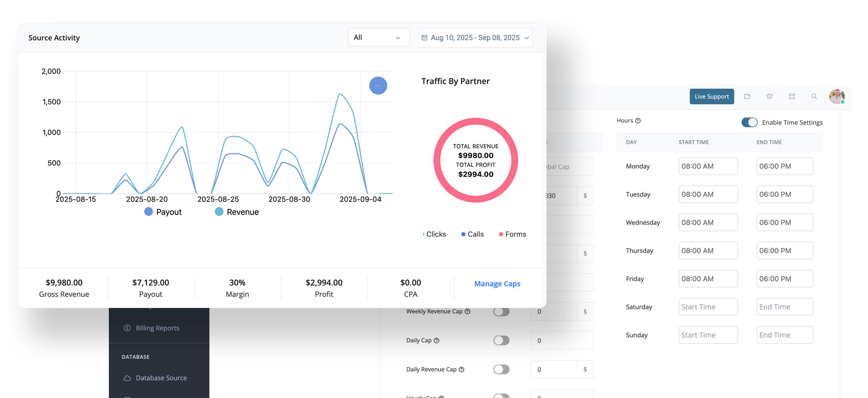The height and width of the screenshot is (398, 868).
Task: Open notifications via the bell icon
Action: tap(769, 96)
